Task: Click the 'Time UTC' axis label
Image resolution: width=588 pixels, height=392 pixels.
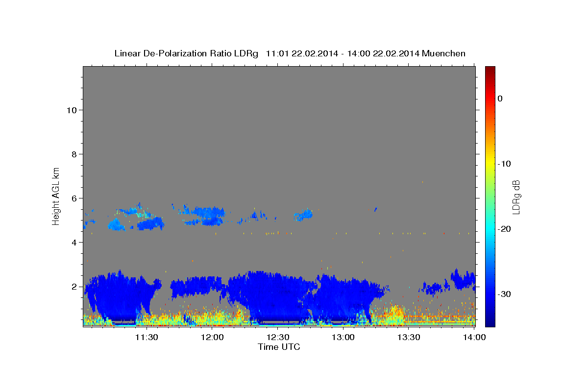Action: point(279,347)
